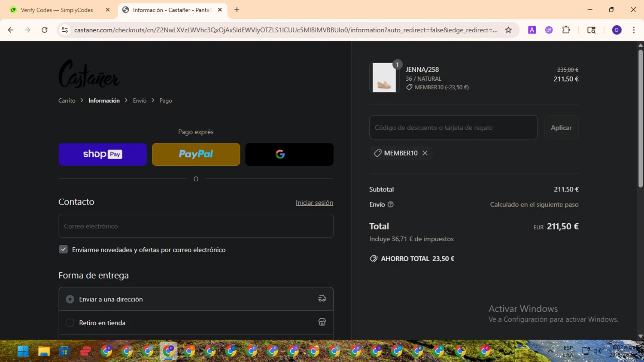Click the scrollbar down arrow
The image size is (644, 362).
point(641,336)
